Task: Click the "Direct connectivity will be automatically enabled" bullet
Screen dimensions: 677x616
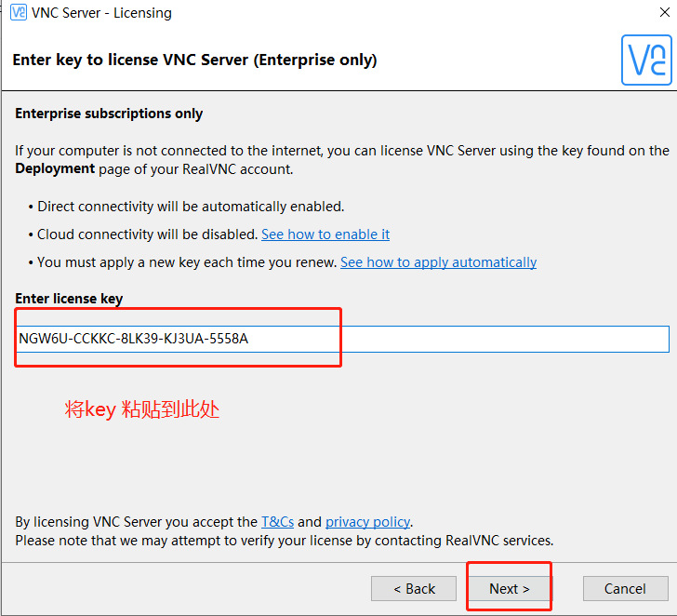Action: [191, 207]
